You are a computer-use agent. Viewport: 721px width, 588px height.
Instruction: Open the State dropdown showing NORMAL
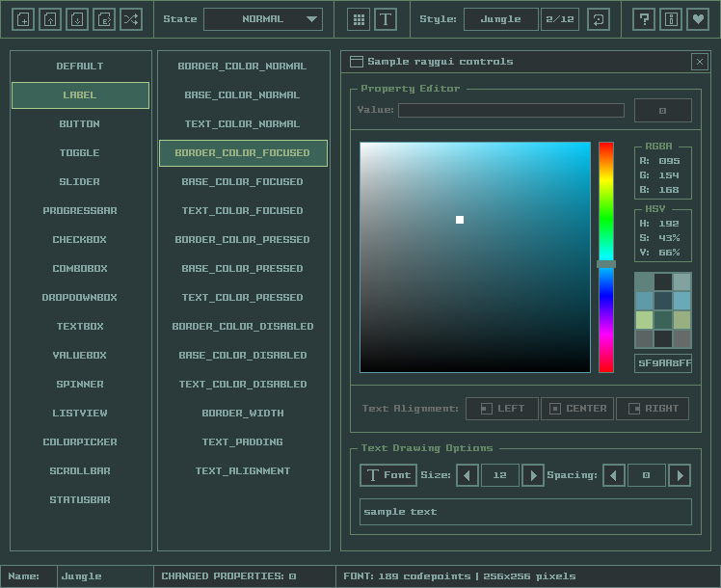(x=263, y=18)
